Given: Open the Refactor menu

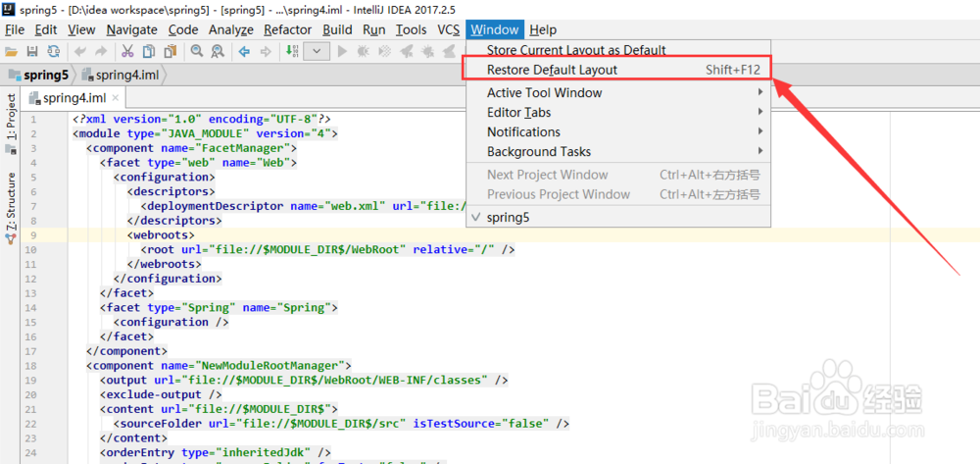Looking at the screenshot, I should (287, 29).
